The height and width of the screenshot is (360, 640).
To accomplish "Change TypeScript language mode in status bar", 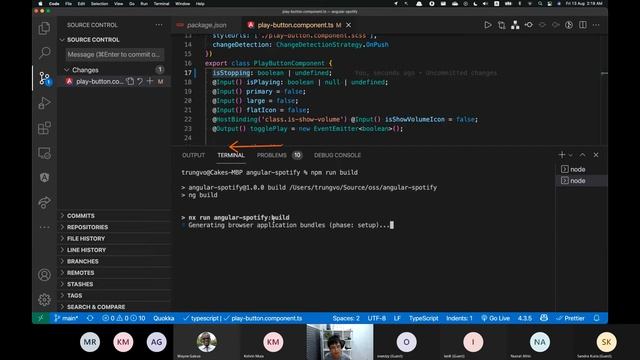I will pyautogui.click(x=424, y=318).
